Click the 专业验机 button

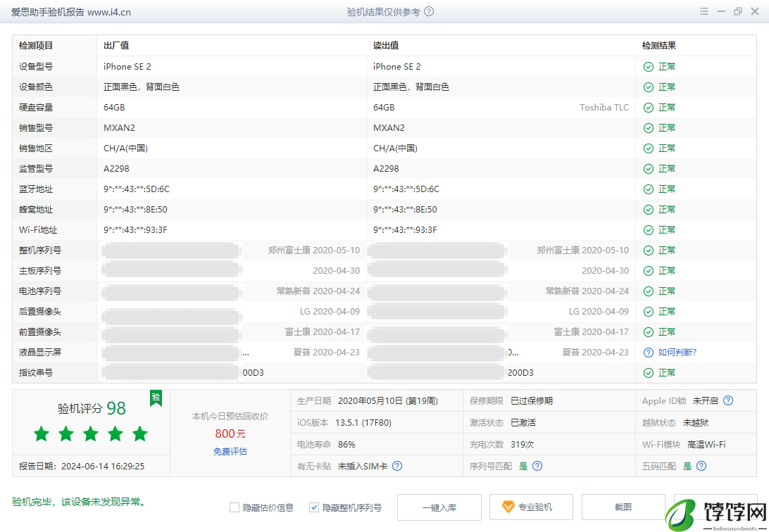[531, 507]
